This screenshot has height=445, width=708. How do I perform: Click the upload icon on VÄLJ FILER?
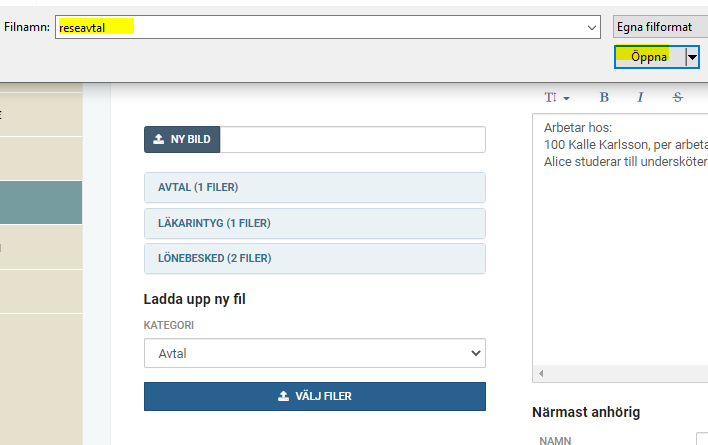pos(283,396)
